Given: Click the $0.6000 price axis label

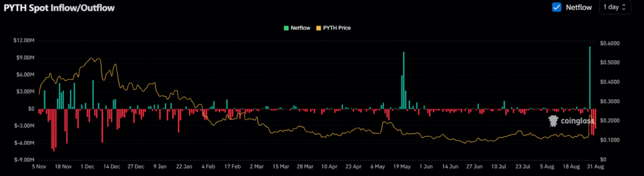Looking at the screenshot, I should coord(610,43).
